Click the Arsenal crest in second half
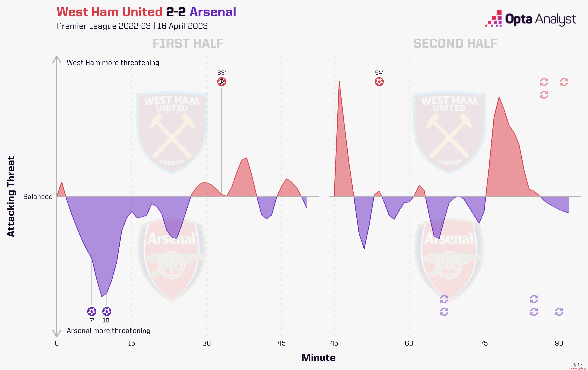This screenshot has height=370, width=588. 449,260
